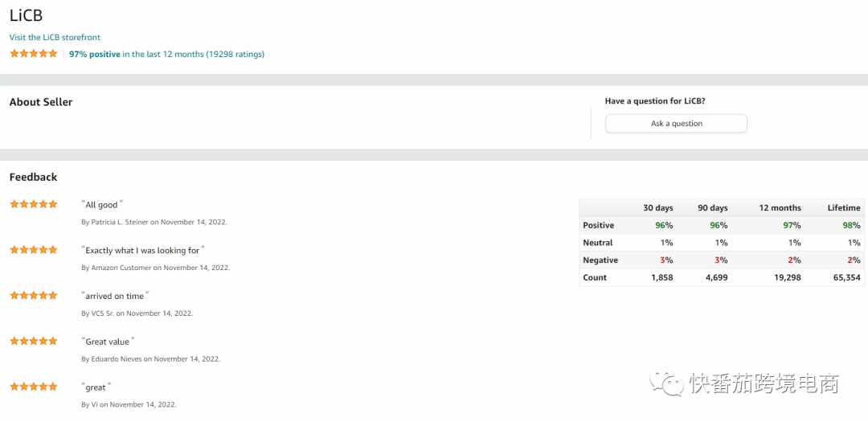Click the Ask a question button
The image size is (868, 422).
coord(676,124)
